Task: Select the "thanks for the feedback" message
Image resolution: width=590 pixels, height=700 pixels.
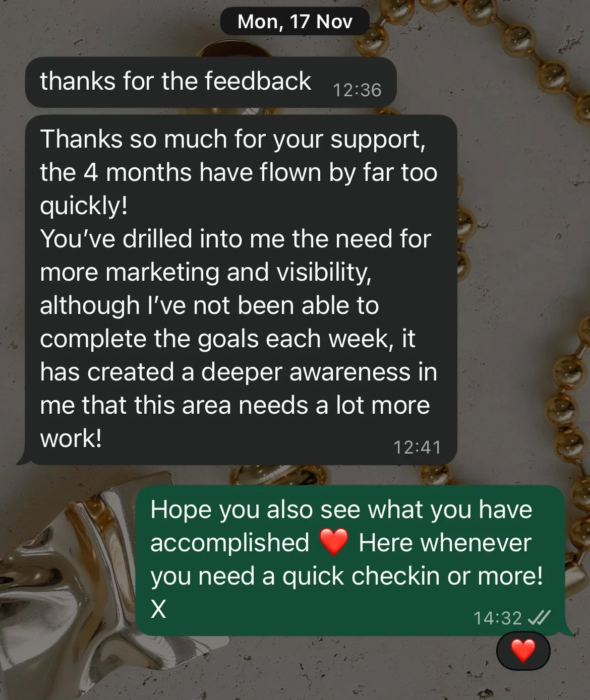Action: (x=211, y=82)
